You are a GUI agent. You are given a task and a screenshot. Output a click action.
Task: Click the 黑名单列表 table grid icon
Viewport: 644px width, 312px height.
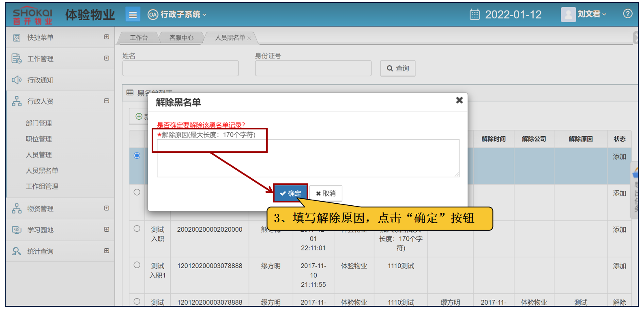(x=130, y=93)
